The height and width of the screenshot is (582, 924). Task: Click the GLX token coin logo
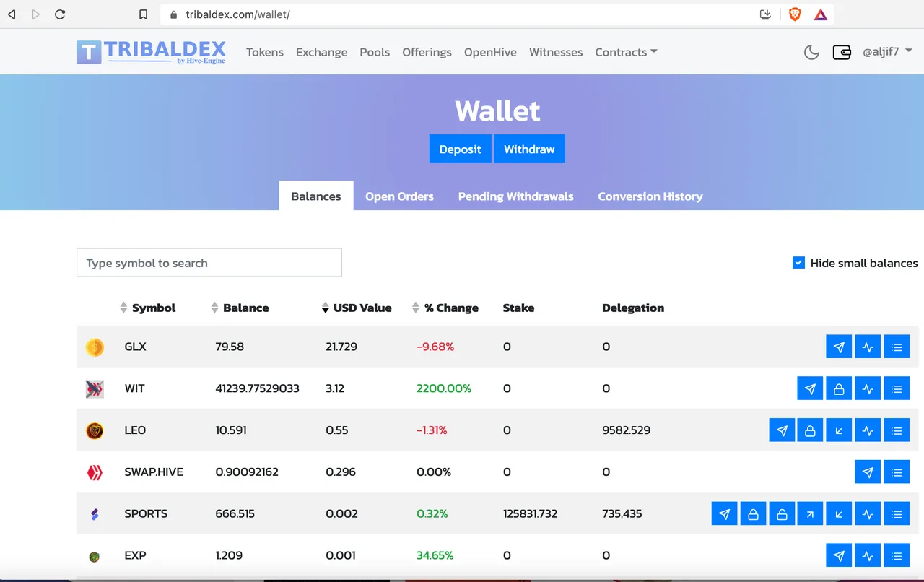click(95, 347)
